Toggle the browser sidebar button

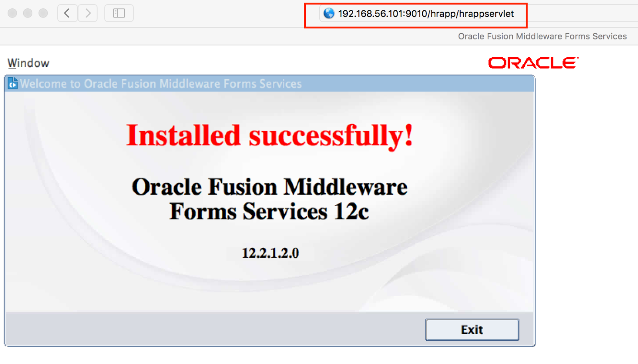119,13
